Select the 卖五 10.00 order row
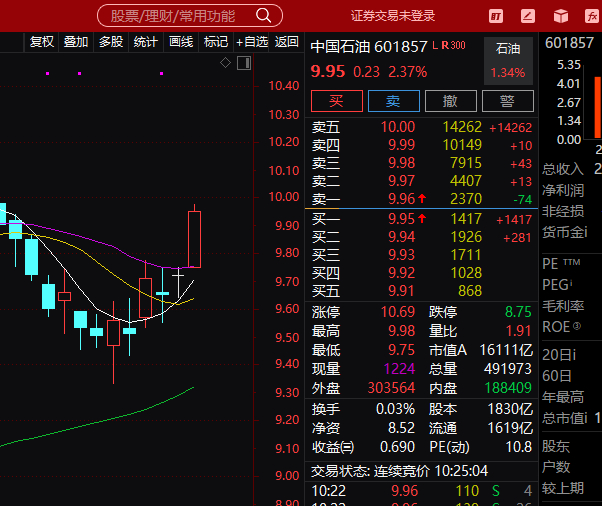This screenshot has width=602, height=506. point(422,127)
